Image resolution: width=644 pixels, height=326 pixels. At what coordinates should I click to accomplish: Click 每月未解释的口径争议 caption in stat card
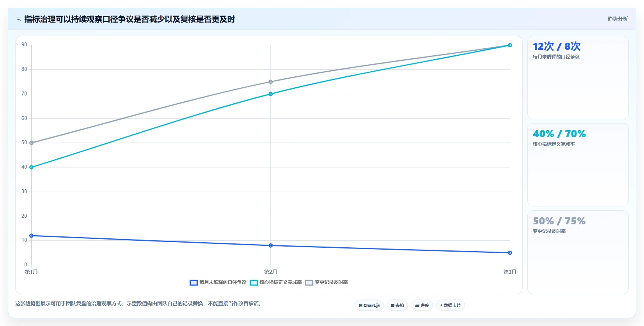click(x=556, y=57)
